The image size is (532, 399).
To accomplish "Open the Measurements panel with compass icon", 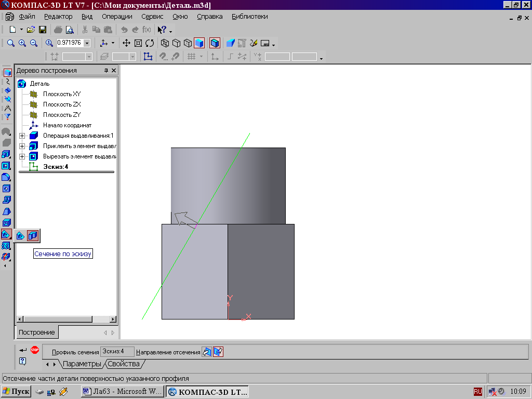I will click(x=7, y=108).
